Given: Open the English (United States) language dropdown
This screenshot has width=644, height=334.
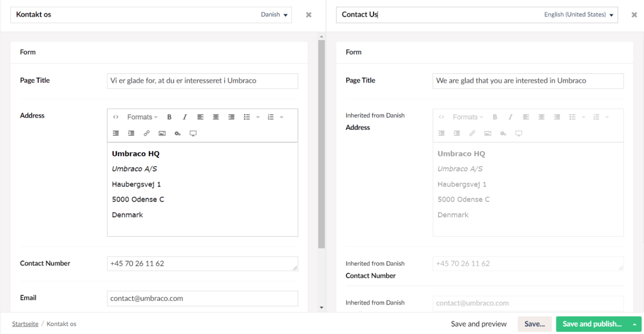Looking at the screenshot, I should [x=579, y=14].
